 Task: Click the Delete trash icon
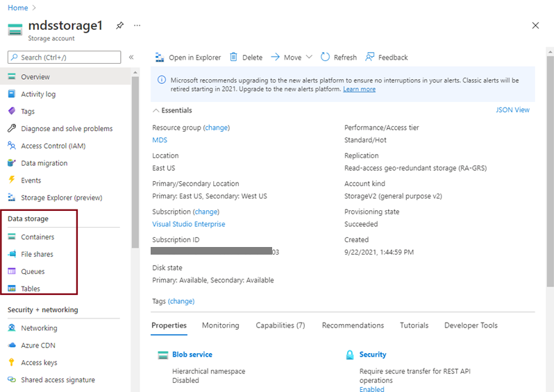[x=233, y=57]
